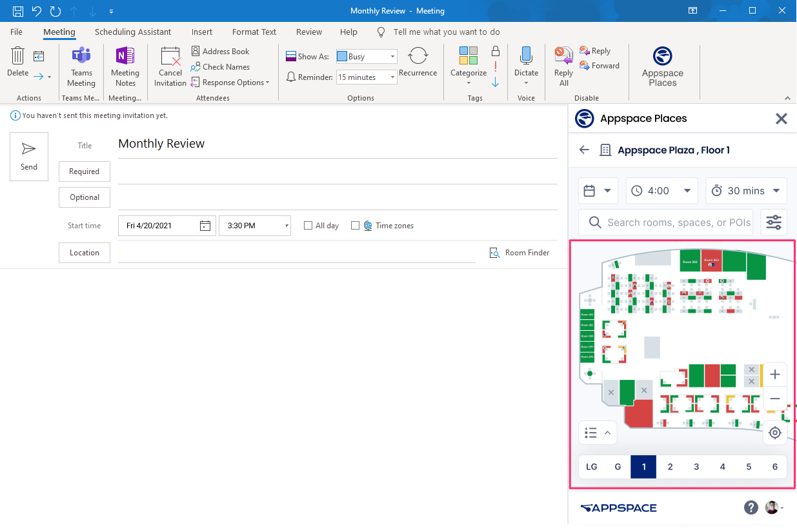The width and height of the screenshot is (797, 532).
Task: Click the Required attendees button
Action: click(85, 172)
